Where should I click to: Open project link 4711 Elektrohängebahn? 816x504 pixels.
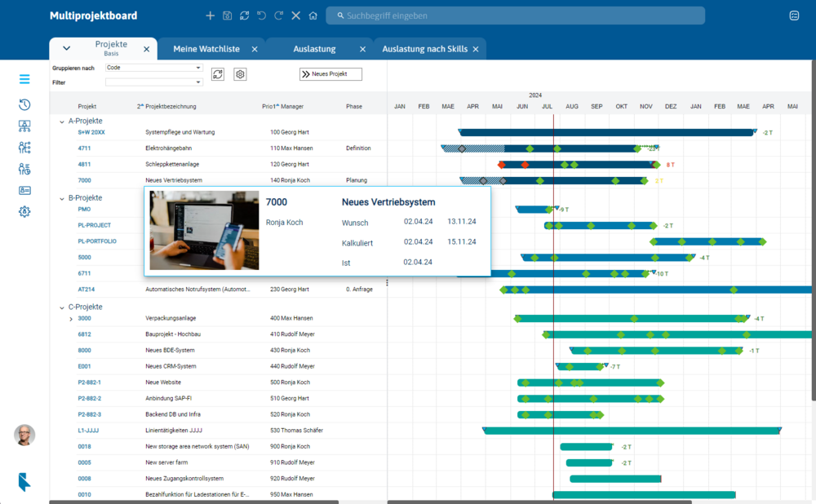click(x=84, y=148)
